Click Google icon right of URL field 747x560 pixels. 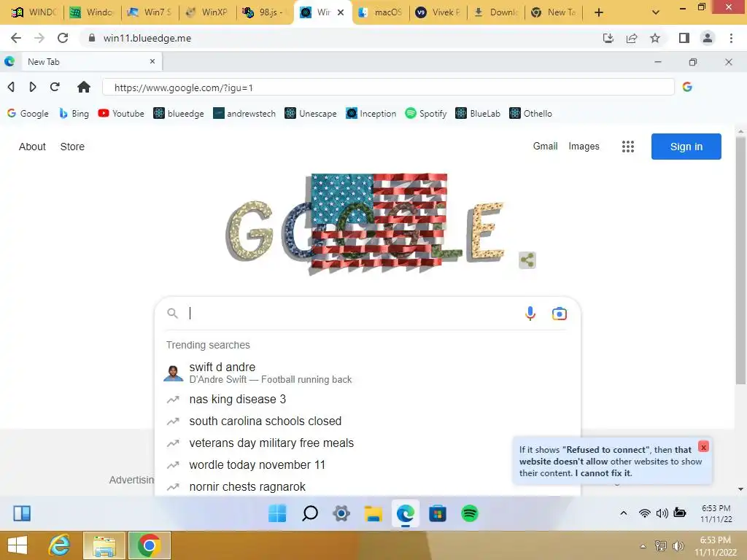coord(687,87)
